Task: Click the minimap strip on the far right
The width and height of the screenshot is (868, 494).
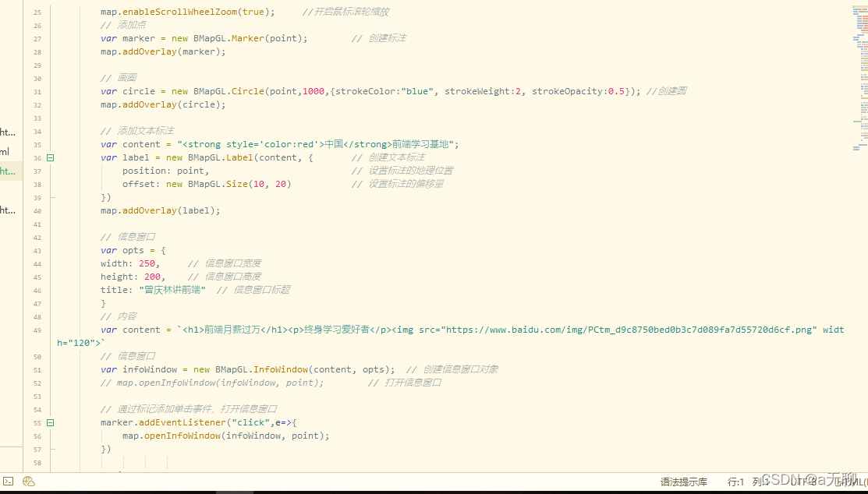Action: 858,234
